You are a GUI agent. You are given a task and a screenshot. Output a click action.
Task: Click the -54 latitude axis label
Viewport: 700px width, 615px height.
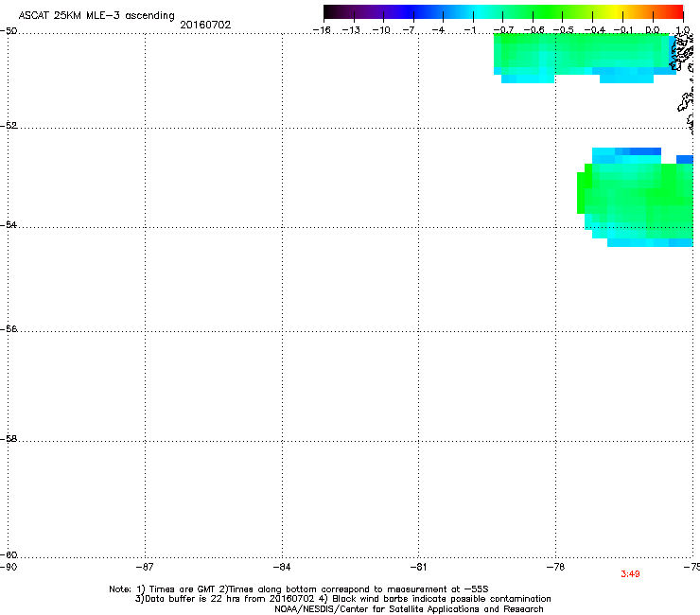tap(9, 224)
